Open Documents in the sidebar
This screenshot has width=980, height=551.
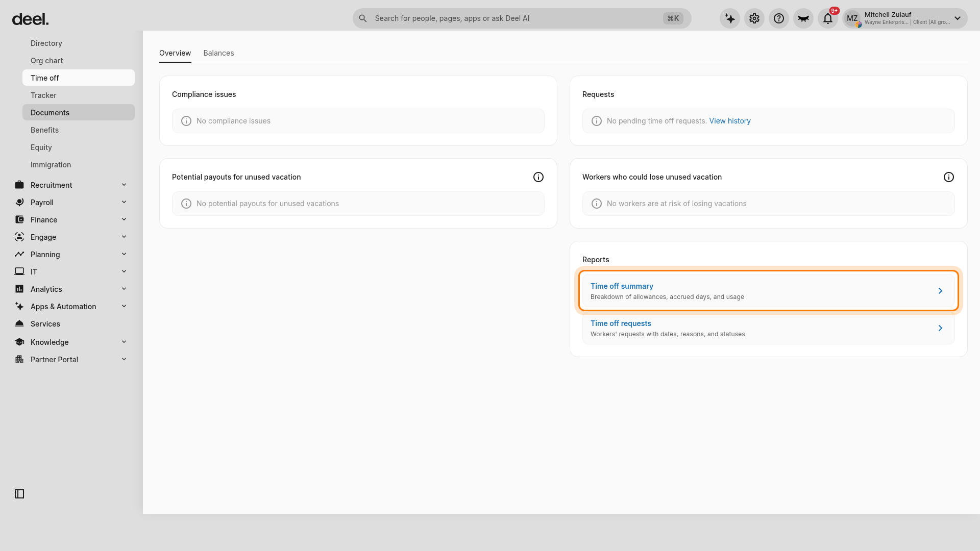tap(79, 112)
